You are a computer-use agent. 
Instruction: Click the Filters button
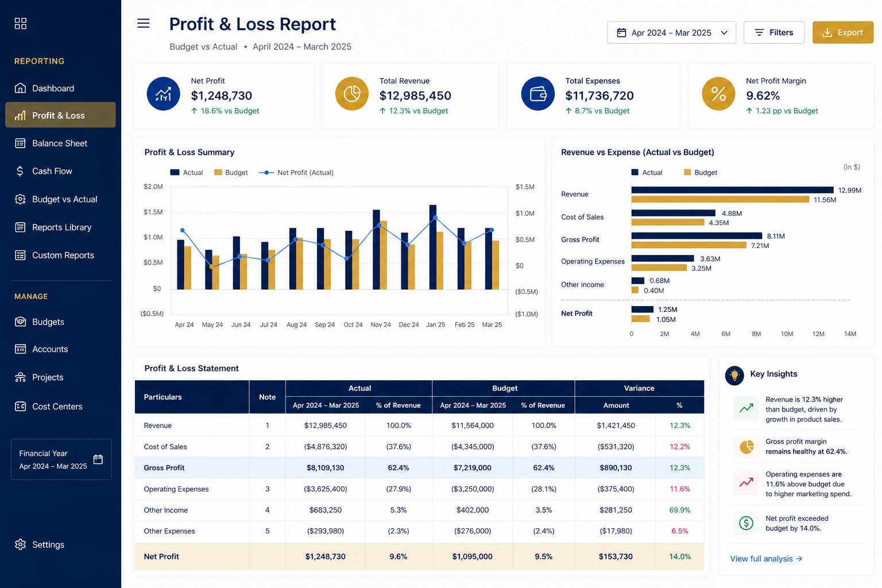774,33
